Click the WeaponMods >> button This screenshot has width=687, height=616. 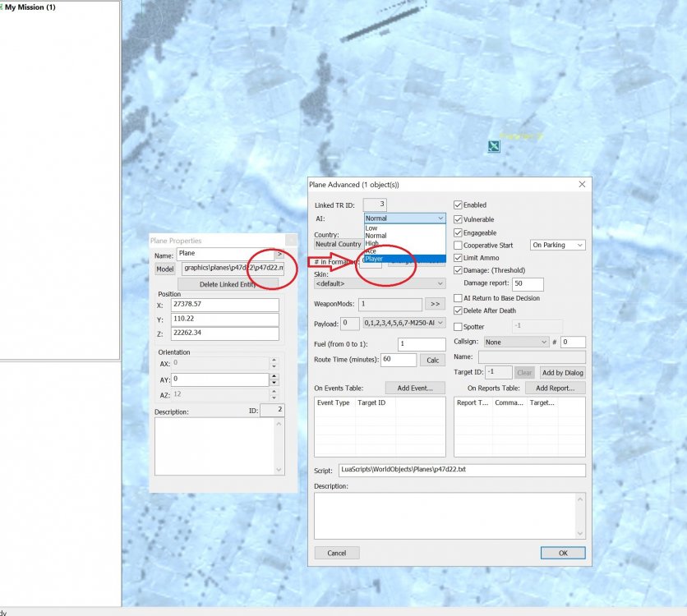coord(434,304)
